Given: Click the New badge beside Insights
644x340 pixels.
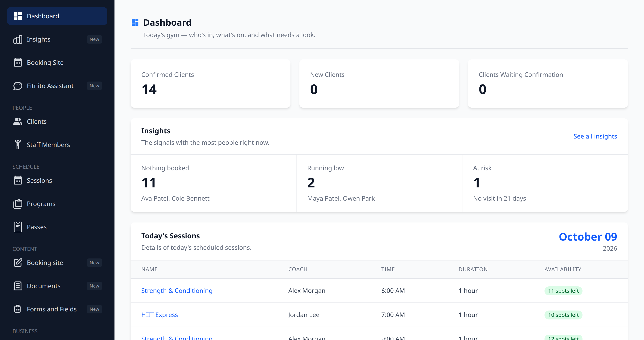Looking at the screenshot, I should tap(94, 39).
